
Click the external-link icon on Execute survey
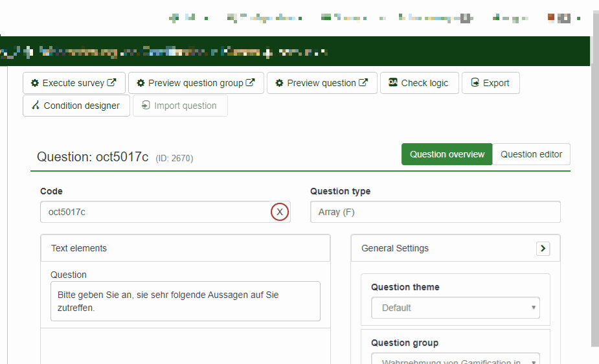pos(111,82)
